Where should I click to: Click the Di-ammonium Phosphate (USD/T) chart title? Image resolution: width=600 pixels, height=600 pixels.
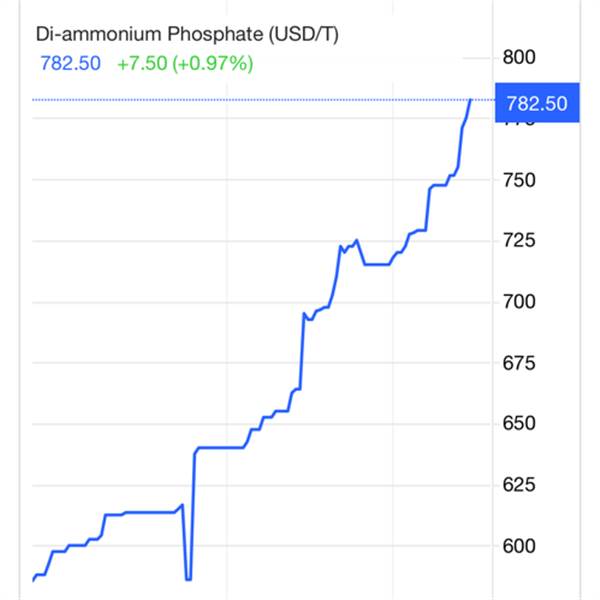187,34
